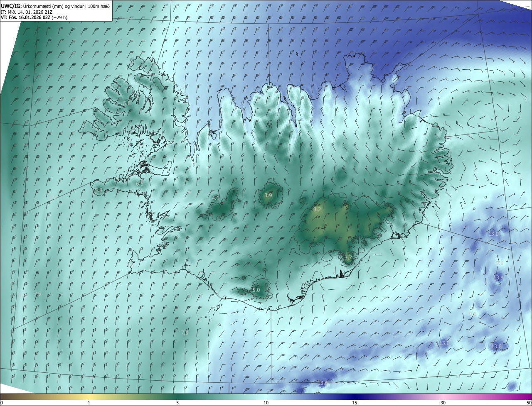This screenshot has width=532, height=406.
Task: Click the 'UWC/IG: Úrkomumætti (mm)' title line
Action: coord(55,6)
